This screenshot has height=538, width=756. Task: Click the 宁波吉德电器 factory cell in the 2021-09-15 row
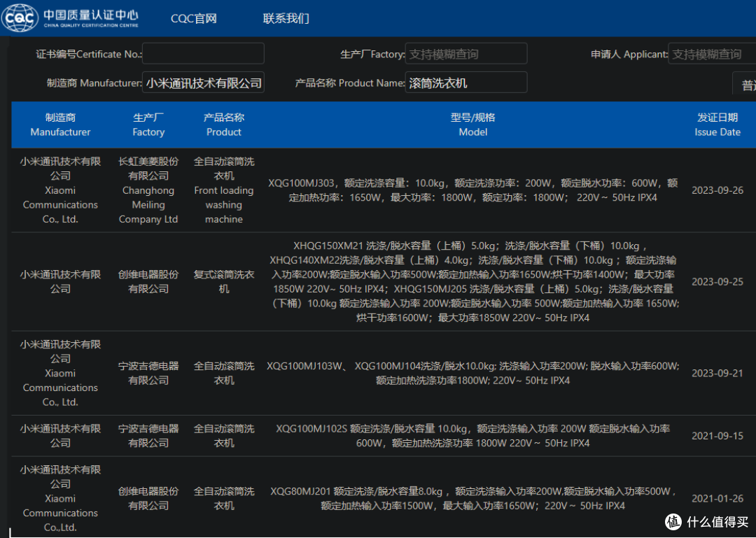[x=148, y=436]
